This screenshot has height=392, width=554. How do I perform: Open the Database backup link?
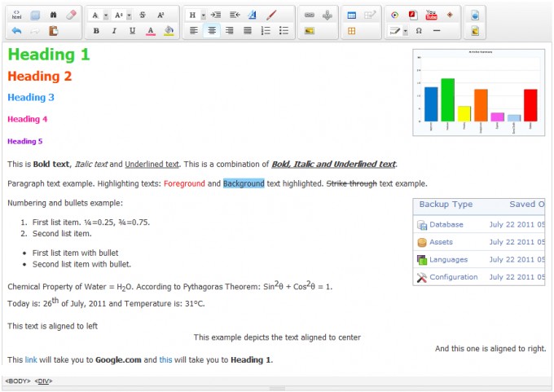(x=446, y=224)
